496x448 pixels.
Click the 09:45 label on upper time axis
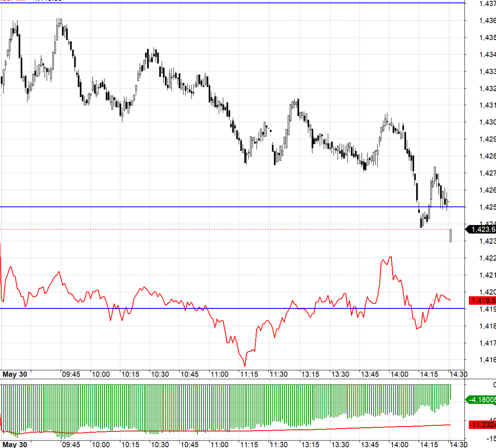[71, 375]
